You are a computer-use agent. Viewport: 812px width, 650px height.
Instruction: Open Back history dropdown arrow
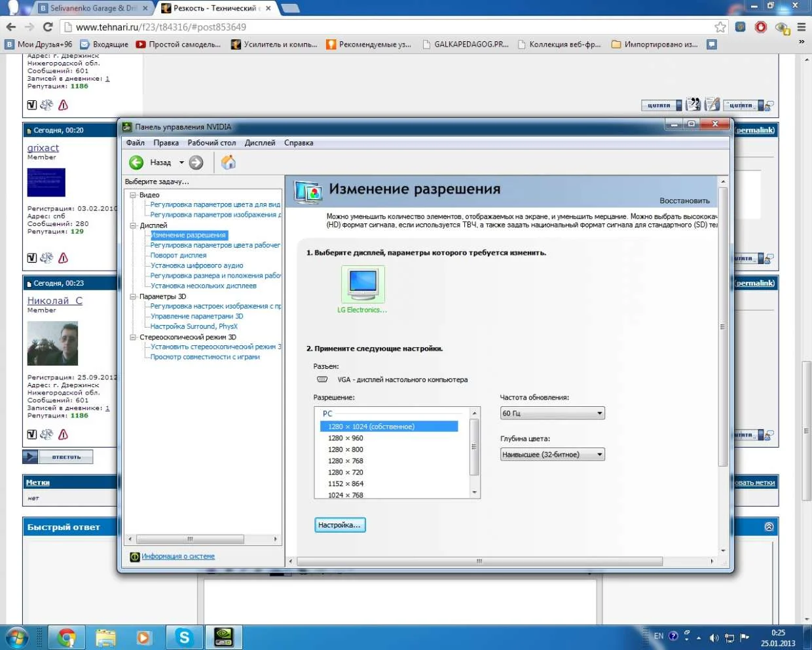181,162
